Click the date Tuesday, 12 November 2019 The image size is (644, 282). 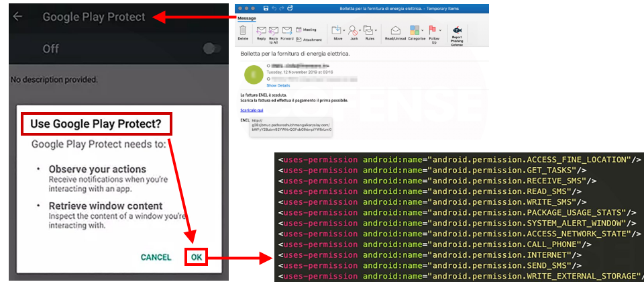pos(299,72)
